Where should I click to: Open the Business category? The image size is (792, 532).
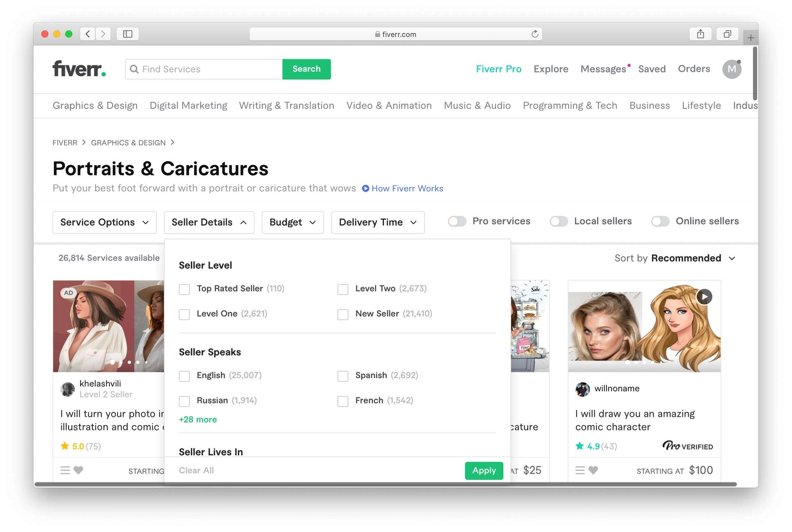click(x=650, y=106)
